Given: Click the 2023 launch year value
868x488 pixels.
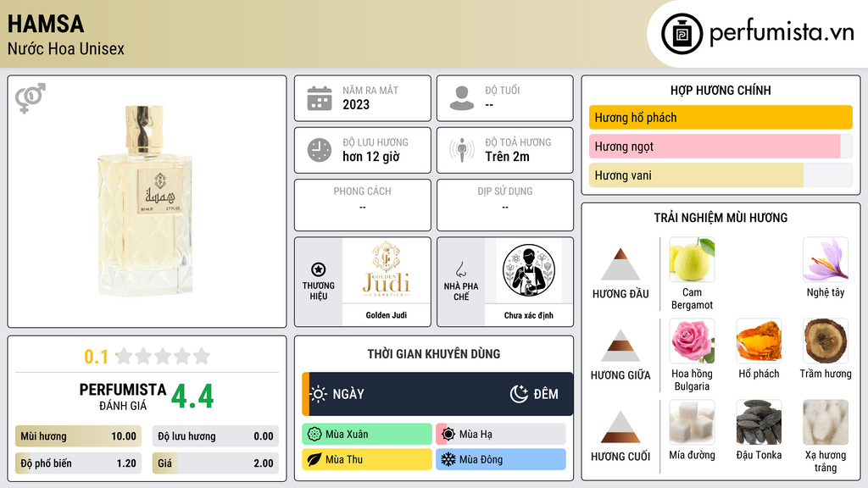Looking at the screenshot, I should point(356,104).
